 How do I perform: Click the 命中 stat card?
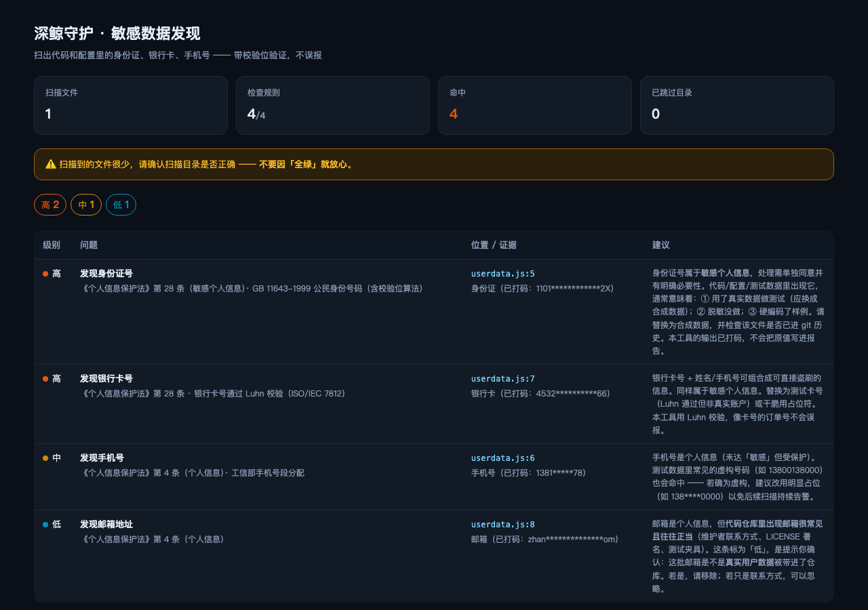(x=535, y=105)
